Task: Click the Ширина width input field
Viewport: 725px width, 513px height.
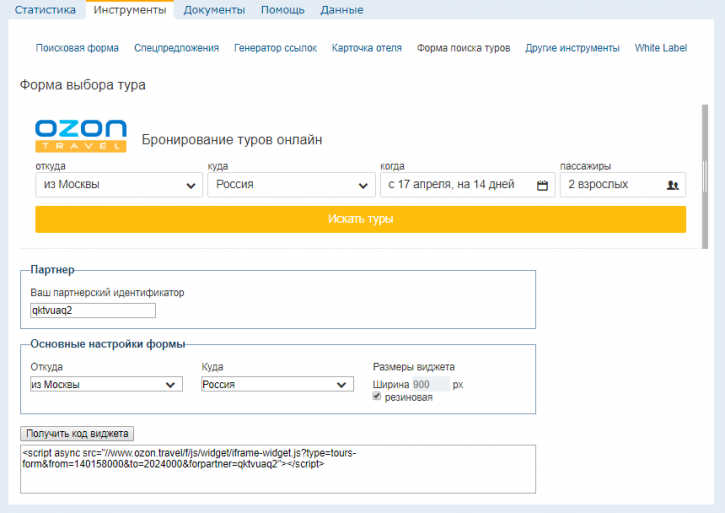Action: pos(430,384)
